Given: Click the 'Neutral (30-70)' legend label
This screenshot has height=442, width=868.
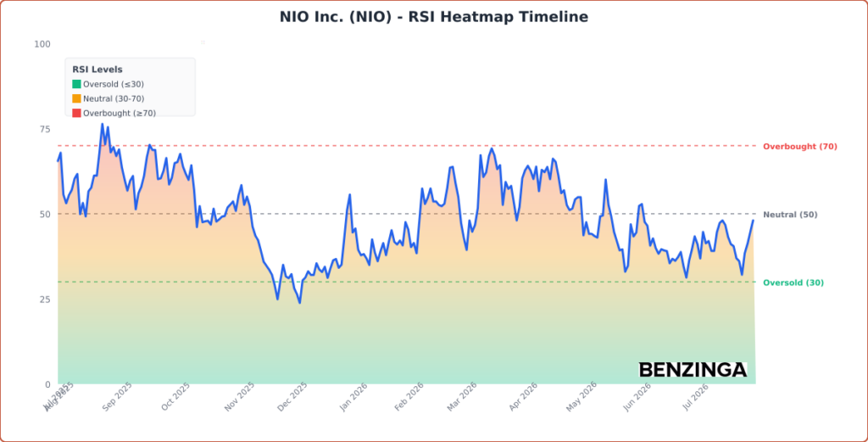Looking at the screenshot, I should (x=114, y=98).
